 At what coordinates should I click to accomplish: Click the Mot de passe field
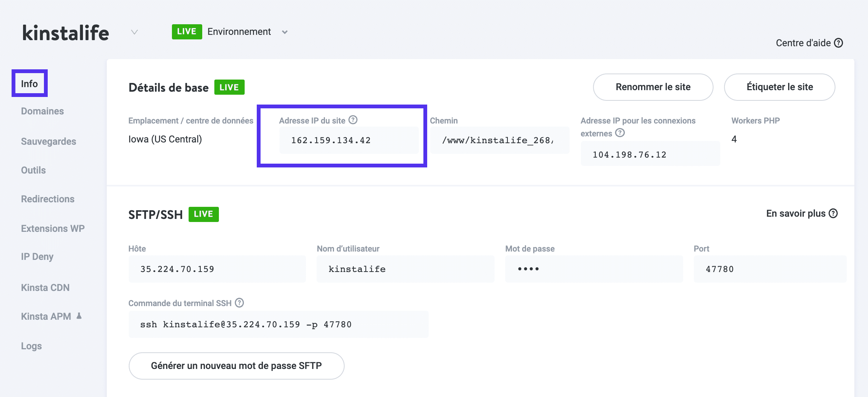pos(594,269)
